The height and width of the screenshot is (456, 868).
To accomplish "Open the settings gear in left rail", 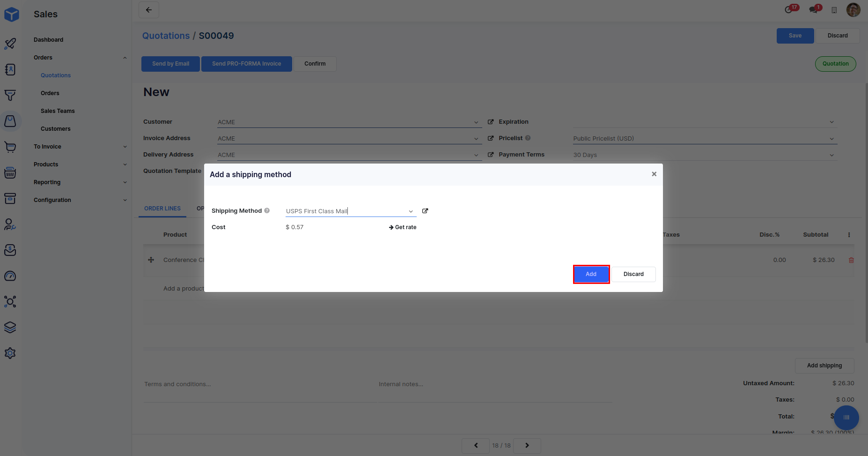I will (x=10, y=353).
